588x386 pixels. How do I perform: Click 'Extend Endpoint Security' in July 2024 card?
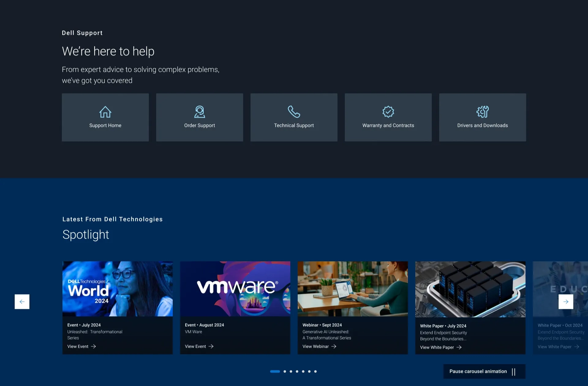pyautogui.click(x=443, y=333)
